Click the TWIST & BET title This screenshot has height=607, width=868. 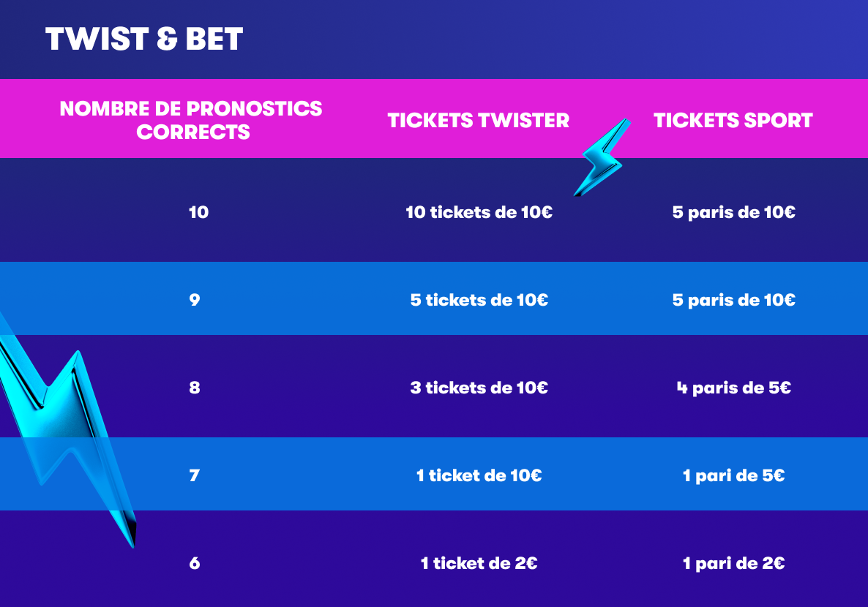(x=144, y=39)
